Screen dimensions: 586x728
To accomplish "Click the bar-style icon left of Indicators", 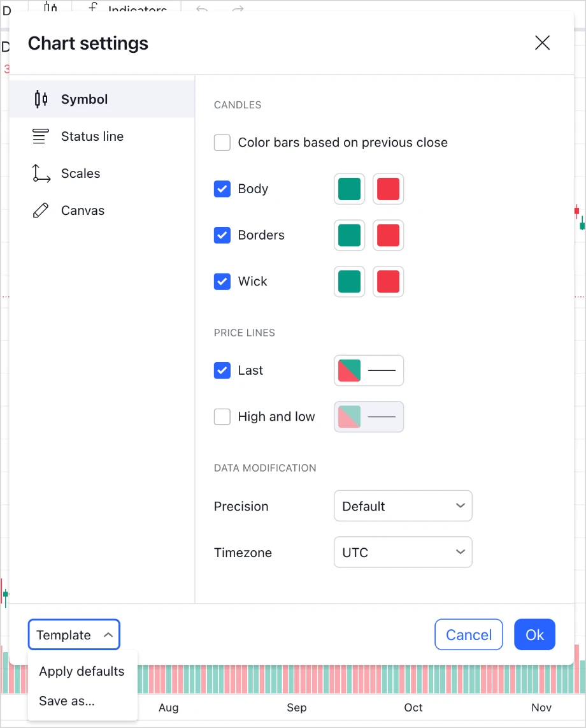I will coord(50,8).
